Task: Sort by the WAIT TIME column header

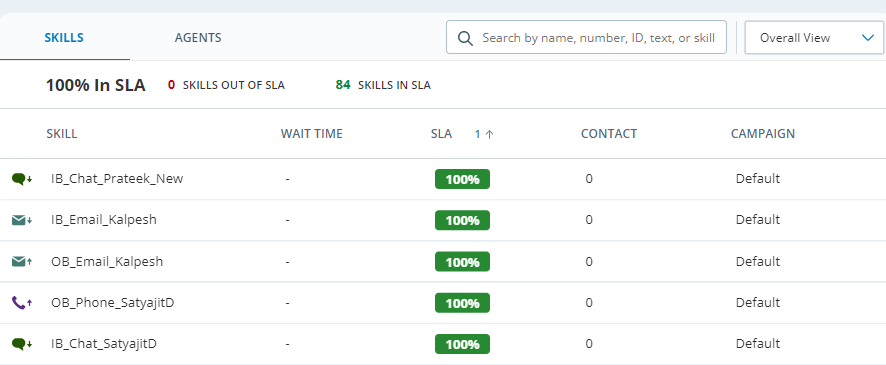Action: point(311,134)
